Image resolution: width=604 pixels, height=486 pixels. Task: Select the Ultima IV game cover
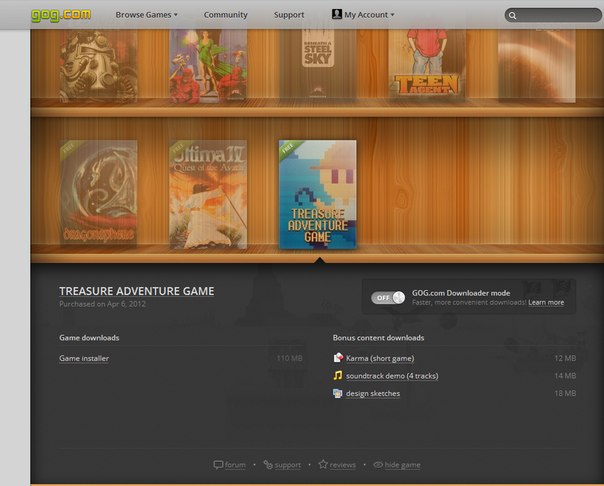click(207, 194)
